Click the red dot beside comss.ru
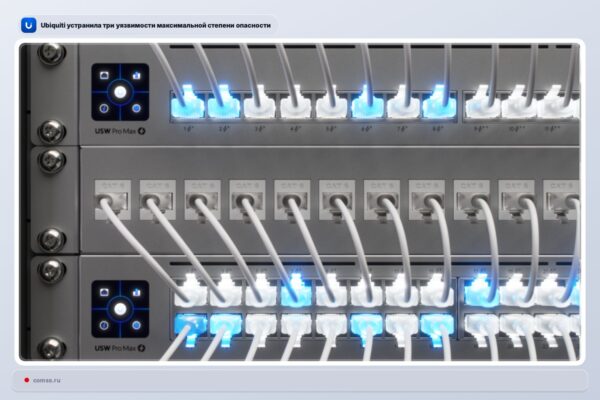Image resolution: width=600 pixels, height=400 pixels. (x=26, y=380)
